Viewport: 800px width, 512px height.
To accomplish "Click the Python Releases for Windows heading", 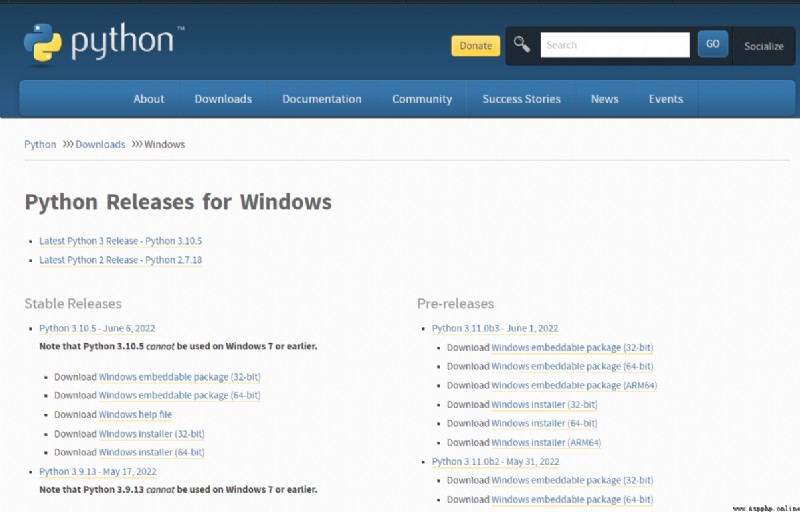I will pos(178,202).
